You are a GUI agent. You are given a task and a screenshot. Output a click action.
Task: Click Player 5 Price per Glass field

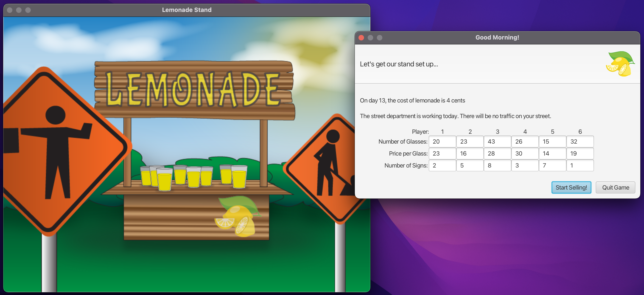click(x=552, y=154)
